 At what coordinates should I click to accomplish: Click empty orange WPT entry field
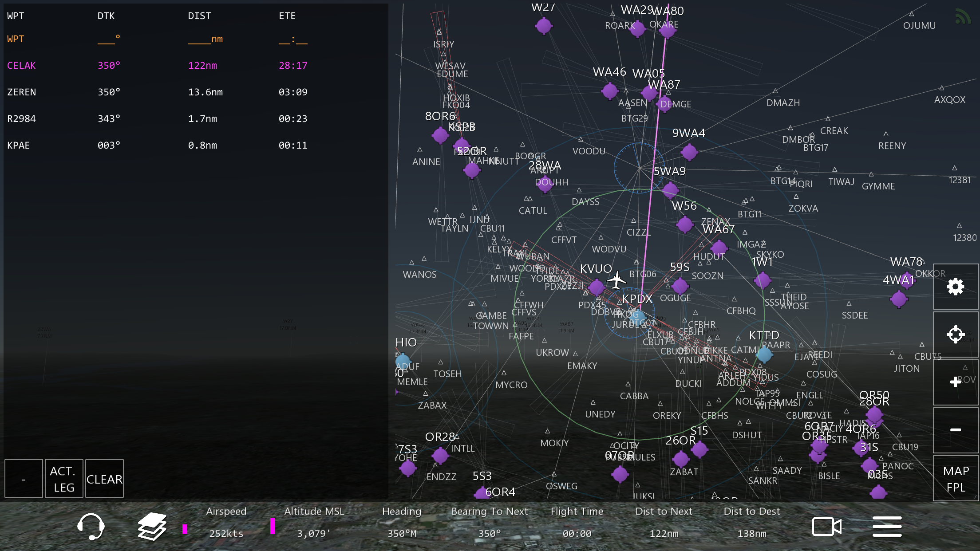point(16,39)
